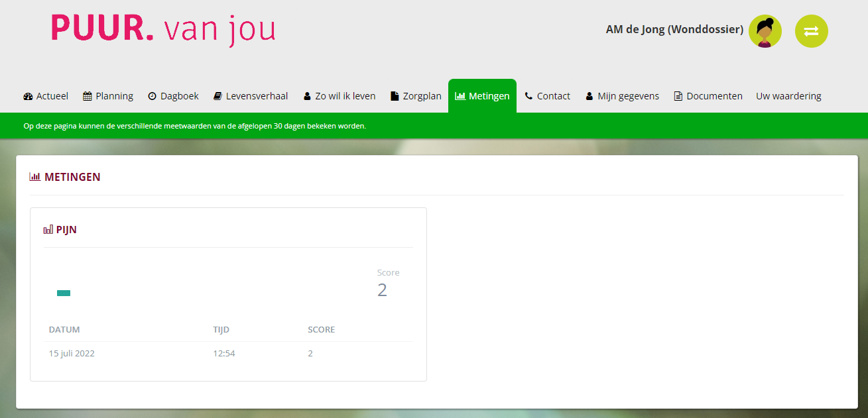Click the calendar icon on Planning
This screenshot has height=418, width=868.
(88, 96)
